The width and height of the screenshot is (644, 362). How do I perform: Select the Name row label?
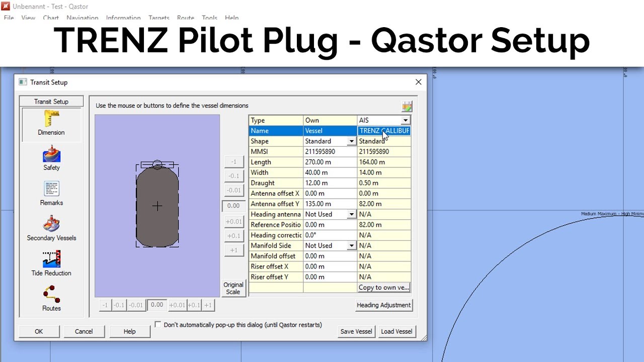[276, 131]
